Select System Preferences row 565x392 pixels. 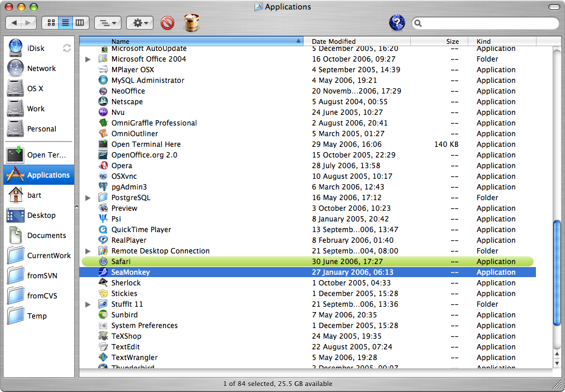point(308,326)
